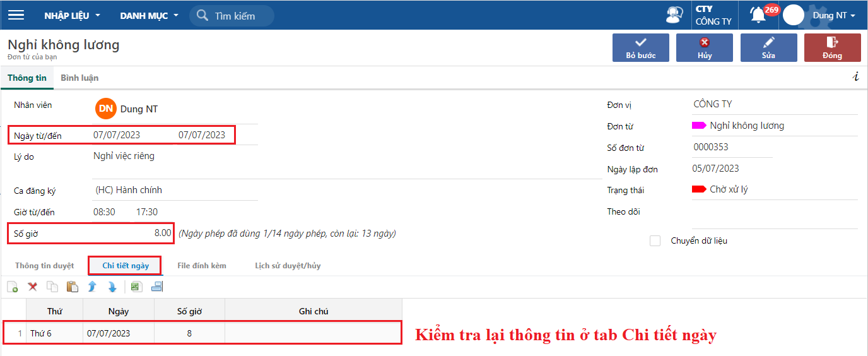Click the info icon at right
The image size is (868, 356).
coord(855,77)
